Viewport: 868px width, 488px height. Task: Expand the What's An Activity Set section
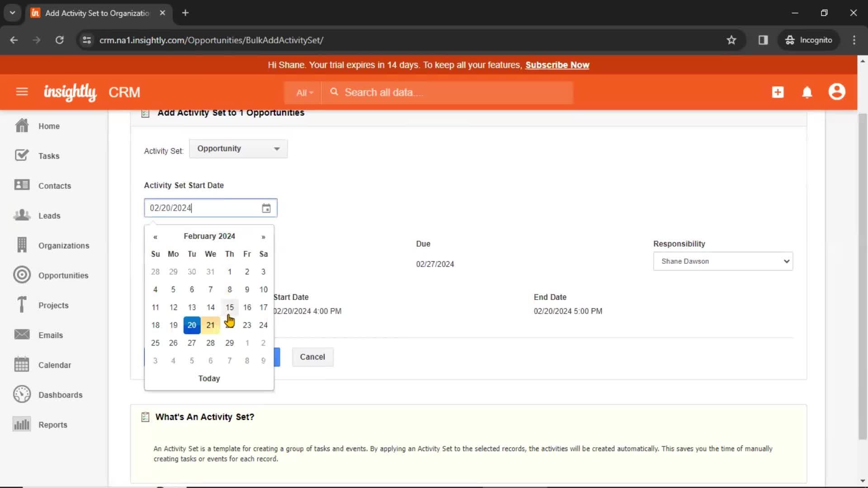(x=205, y=417)
